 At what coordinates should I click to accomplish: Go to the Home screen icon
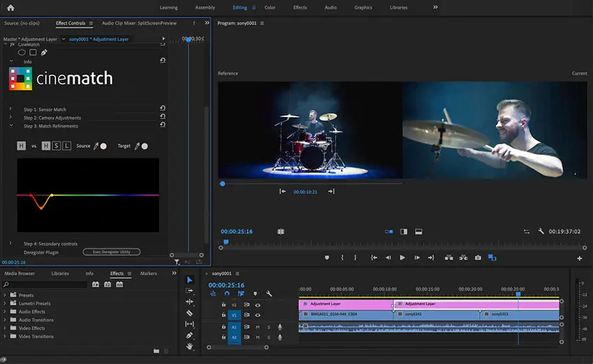pyautogui.click(x=10, y=8)
